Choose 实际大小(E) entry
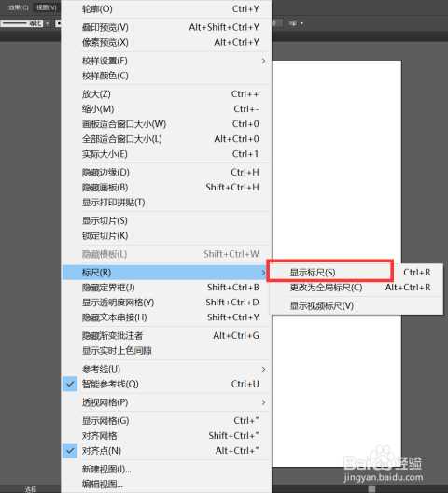 [166, 154]
